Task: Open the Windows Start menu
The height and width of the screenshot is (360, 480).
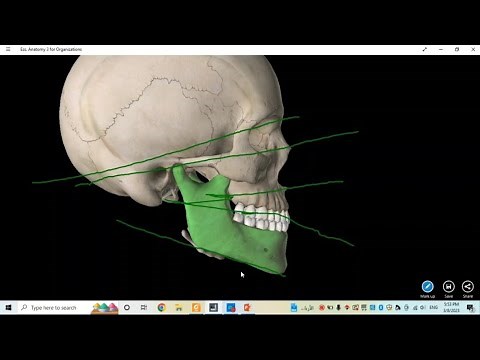Action: tap(8, 307)
